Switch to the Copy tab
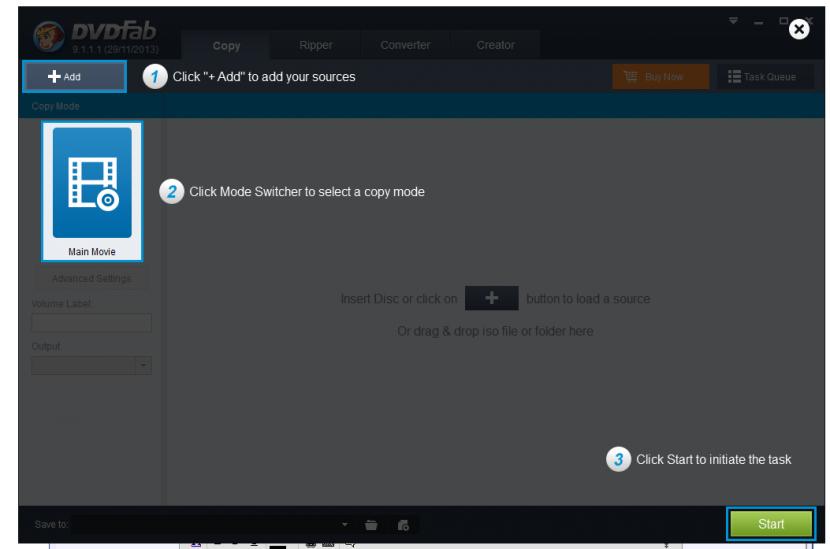Screen dimensions: 830x549 pyautogui.click(x=226, y=45)
